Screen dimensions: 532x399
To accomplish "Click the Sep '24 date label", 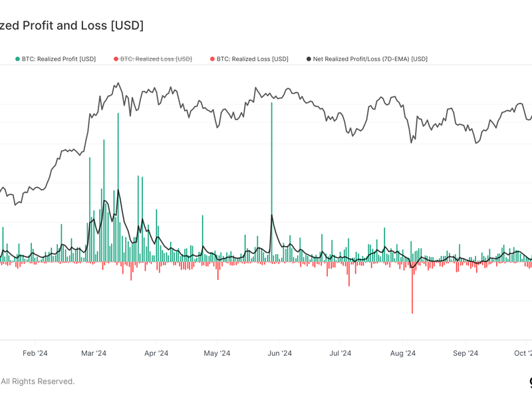I will [465, 353].
